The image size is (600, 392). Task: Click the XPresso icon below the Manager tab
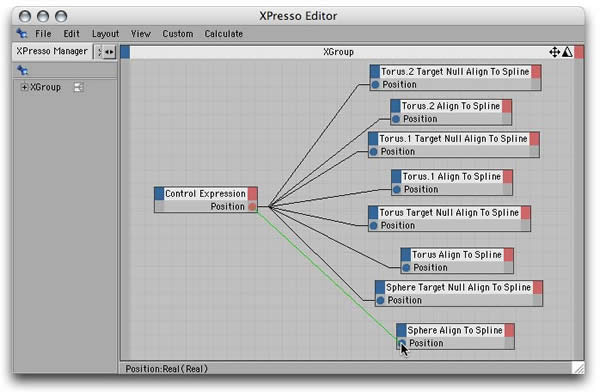pos(22,70)
